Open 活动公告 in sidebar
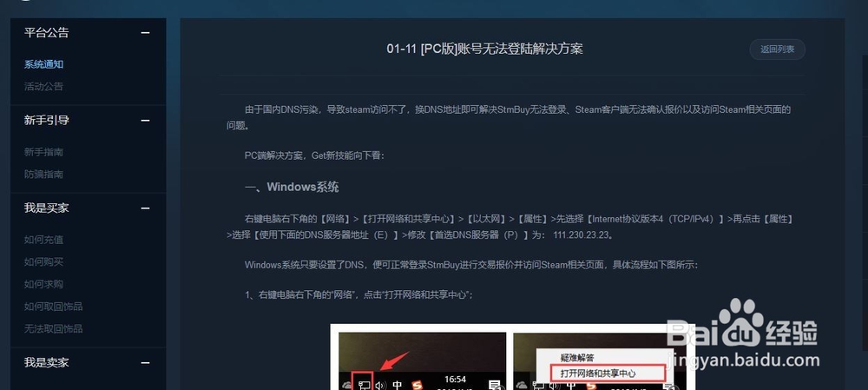 click(43, 86)
